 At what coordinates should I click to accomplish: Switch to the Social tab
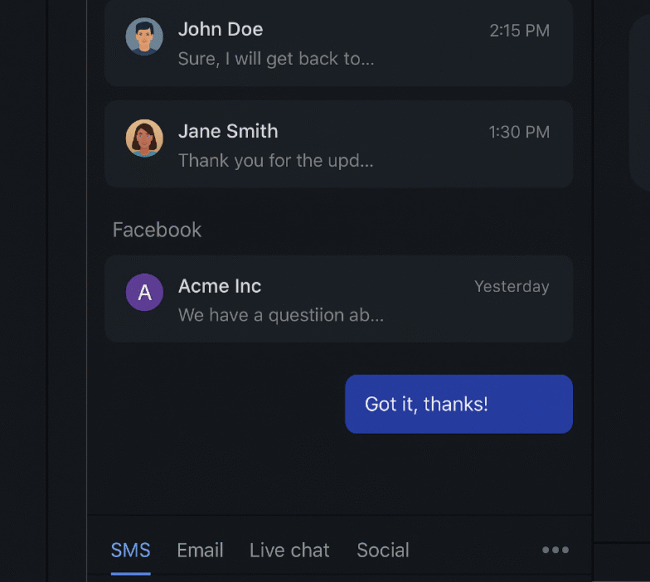(383, 550)
